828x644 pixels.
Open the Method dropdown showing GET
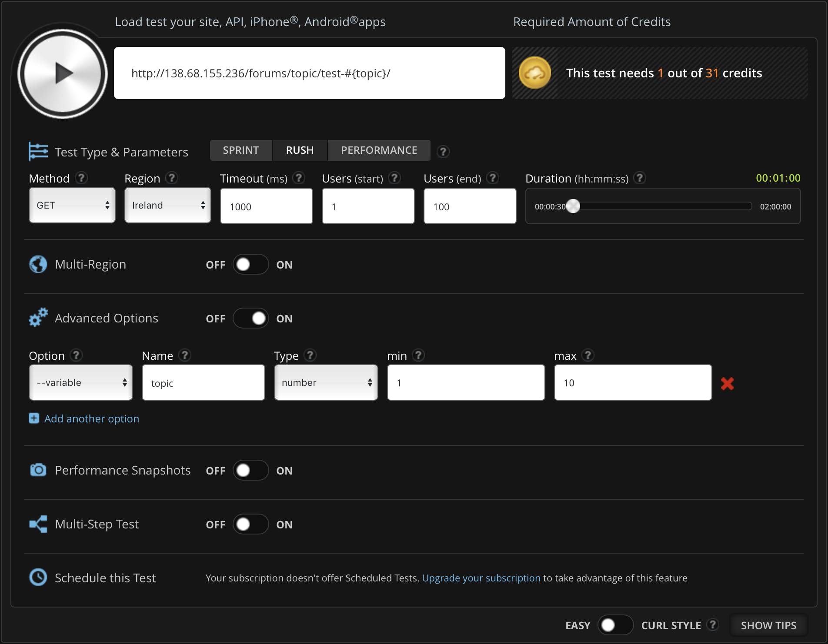tap(72, 206)
